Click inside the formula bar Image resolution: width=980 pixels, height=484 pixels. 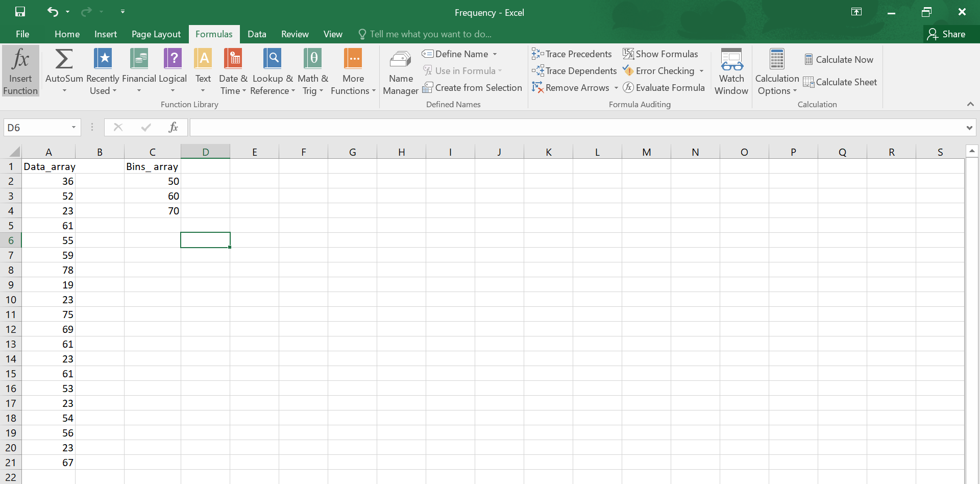click(459, 127)
